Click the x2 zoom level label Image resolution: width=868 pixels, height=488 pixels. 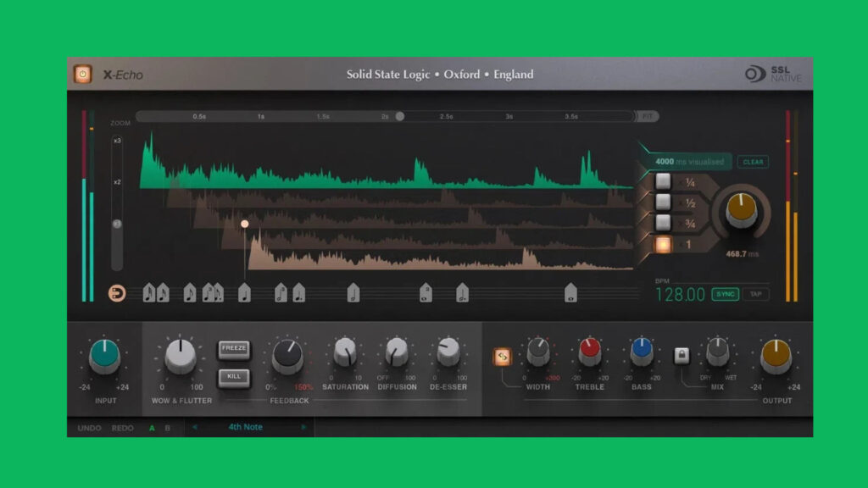(x=117, y=182)
